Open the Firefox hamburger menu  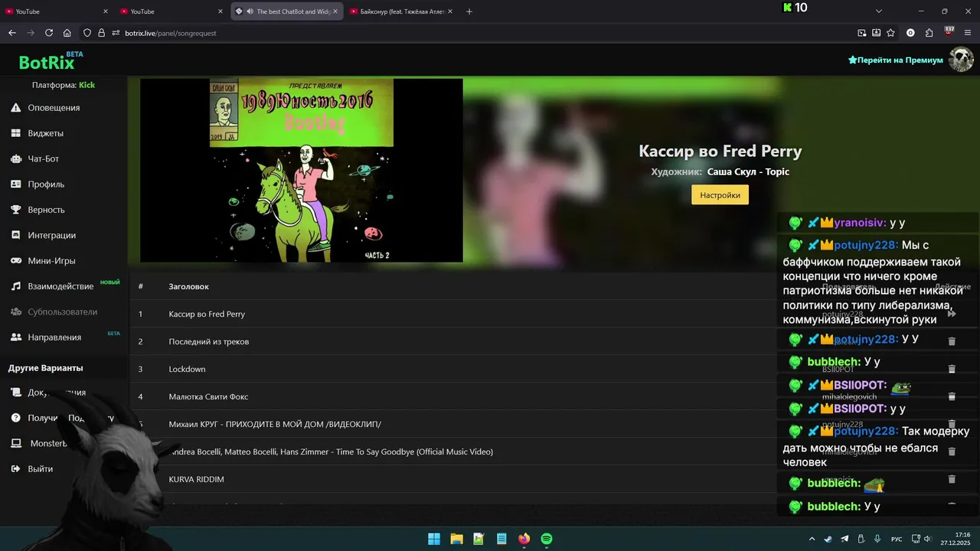969,33
